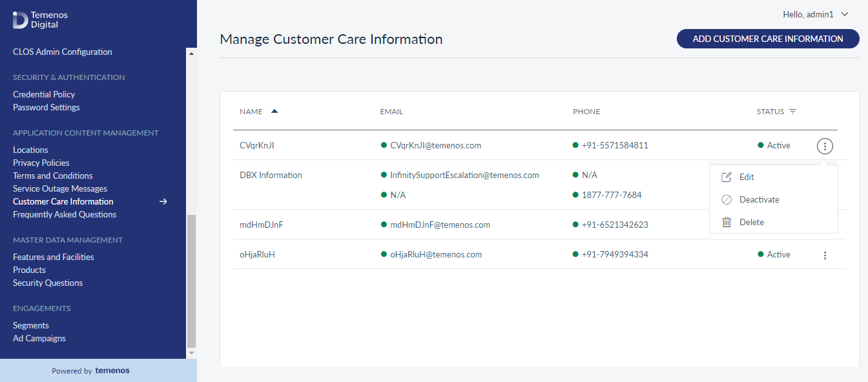Viewport: 868px width, 382px height.
Task: Select Deactivate from the context menu
Action: click(759, 199)
